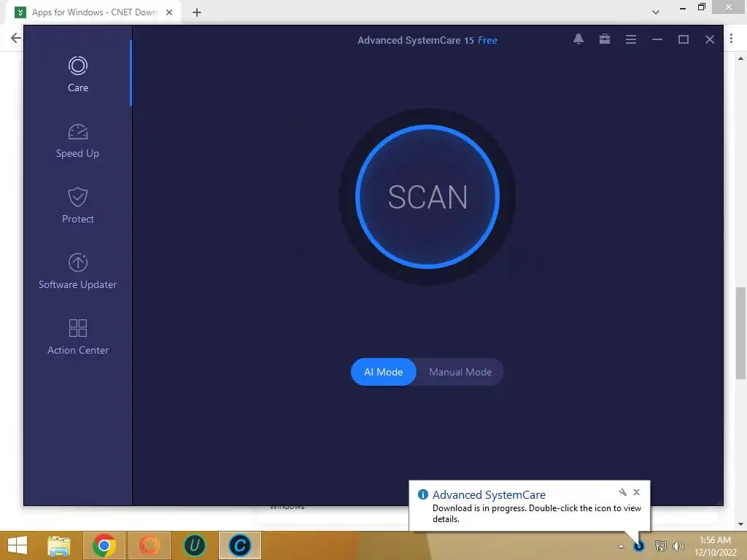747x560 pixels.
Task: Open the Windows Start button
Action: 18,545
